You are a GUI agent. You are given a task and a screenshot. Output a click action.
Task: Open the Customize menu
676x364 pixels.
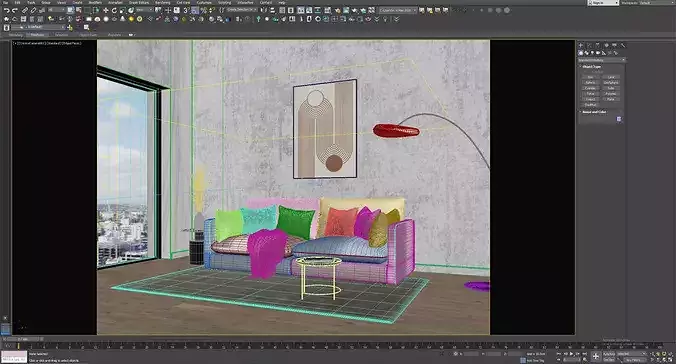point(204,3)
